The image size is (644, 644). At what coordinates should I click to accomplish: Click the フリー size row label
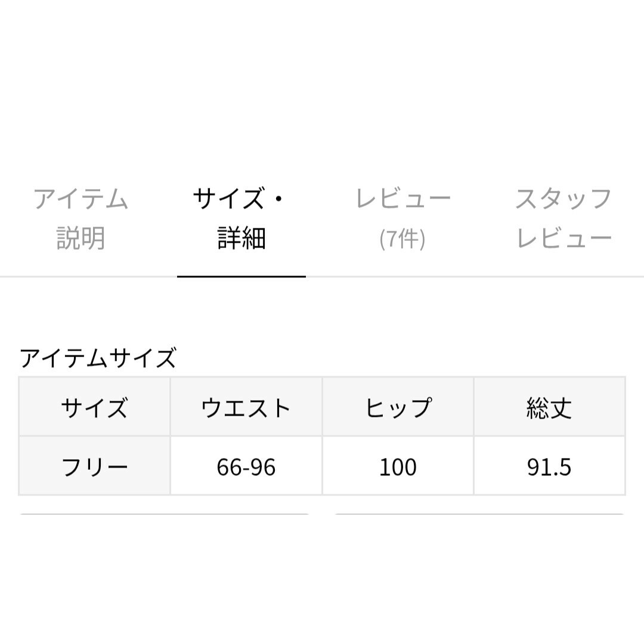[94, 466]
